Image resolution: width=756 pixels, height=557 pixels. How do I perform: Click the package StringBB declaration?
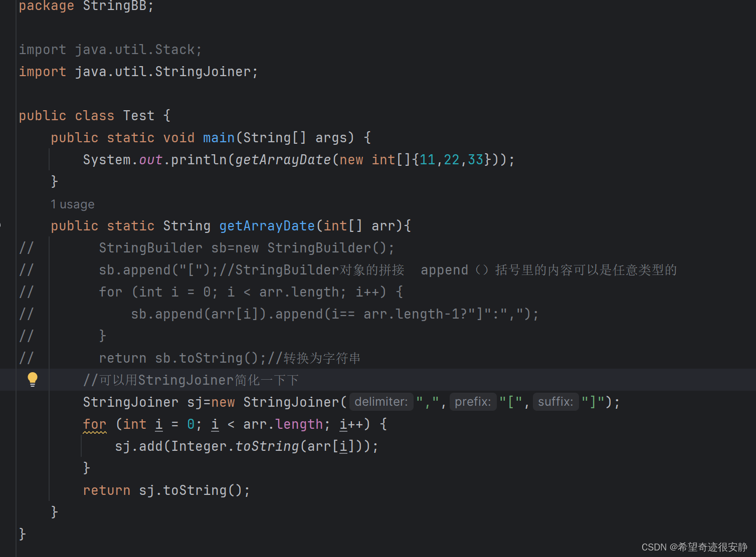(x=85, y=6)
